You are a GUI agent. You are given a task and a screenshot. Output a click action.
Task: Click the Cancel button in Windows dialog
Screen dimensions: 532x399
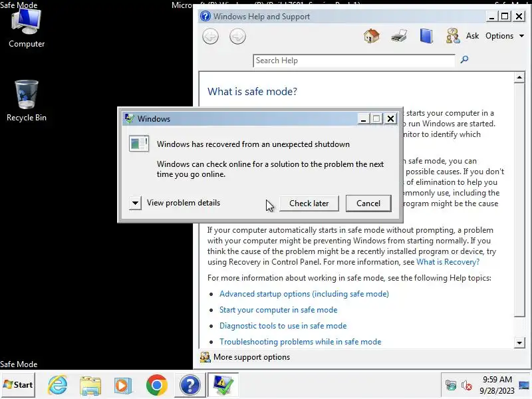pyautogui.click(x=368, y=203)
